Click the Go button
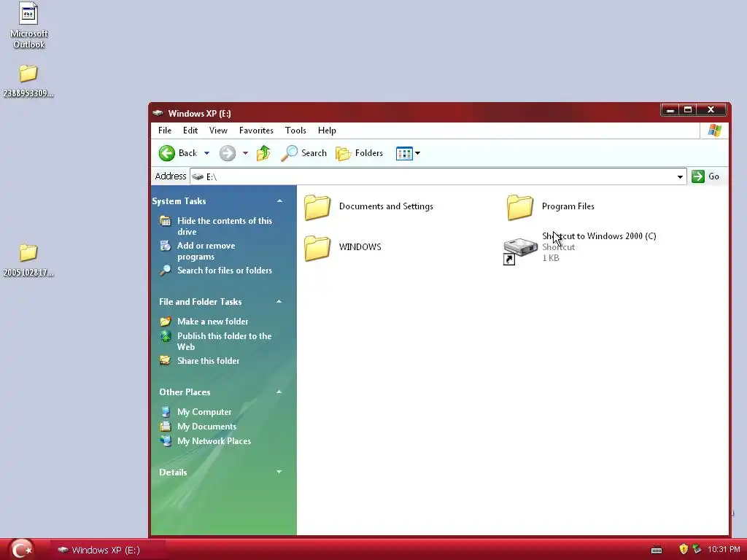 705,176
